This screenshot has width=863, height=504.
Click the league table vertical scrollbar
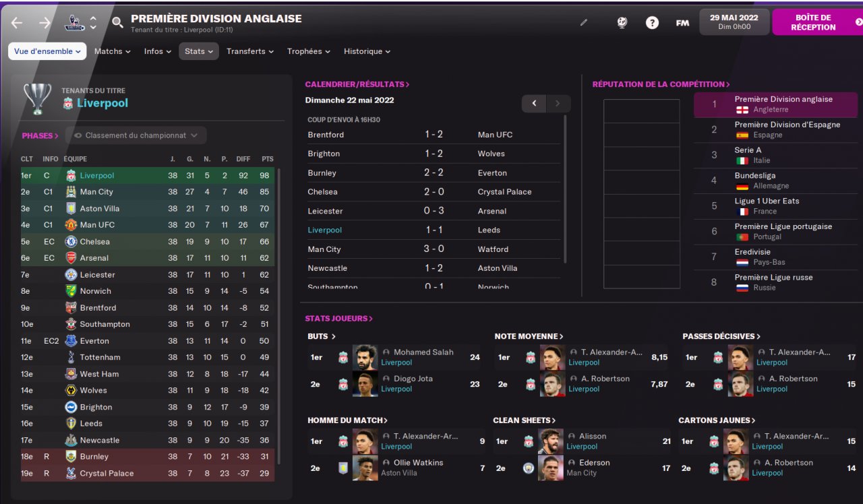pyautogui.click(x=279, y=317)
